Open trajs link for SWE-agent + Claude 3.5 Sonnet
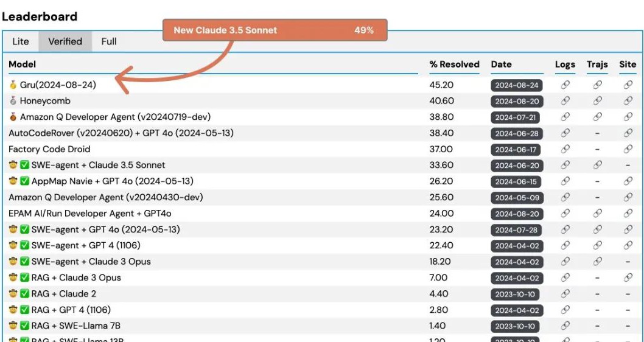 (x=598, y=165)
